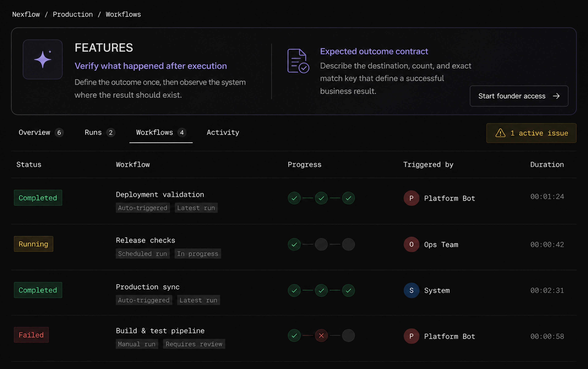
Task: Click first green check step of Deployment validation
Action: pos(294,198)
